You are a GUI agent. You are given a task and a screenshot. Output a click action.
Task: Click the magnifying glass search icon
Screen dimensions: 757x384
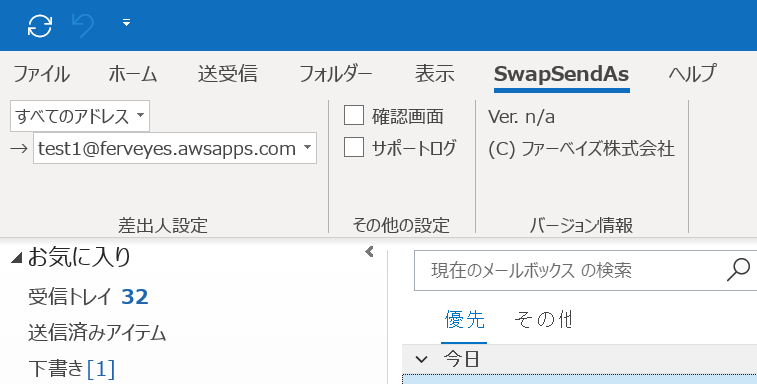pyautogui.click(x=739, y=270)
